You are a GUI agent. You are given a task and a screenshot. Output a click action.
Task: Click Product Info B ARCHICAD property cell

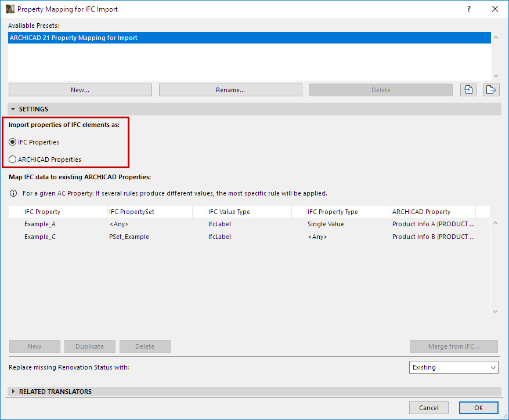(434, 237)
